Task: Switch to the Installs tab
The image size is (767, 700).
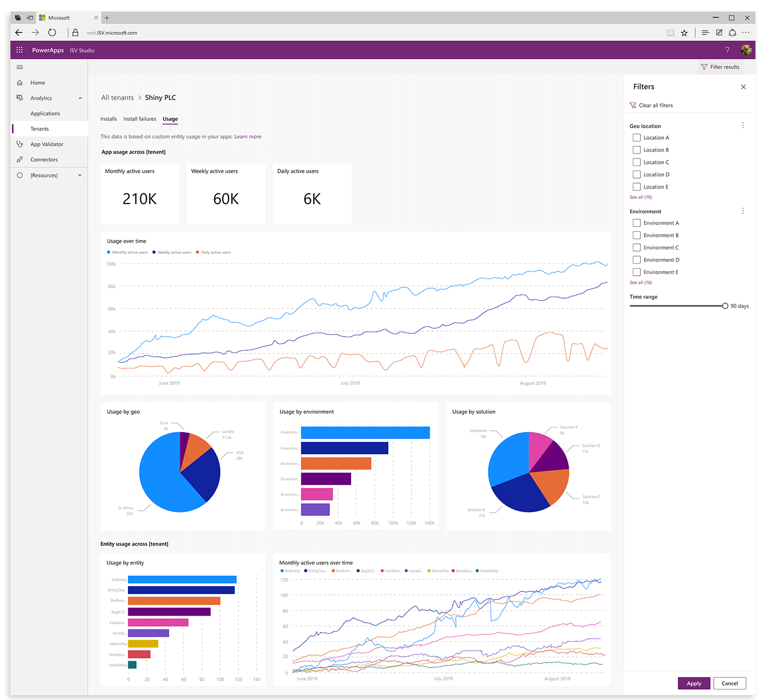Action: (x=108, y=119)
